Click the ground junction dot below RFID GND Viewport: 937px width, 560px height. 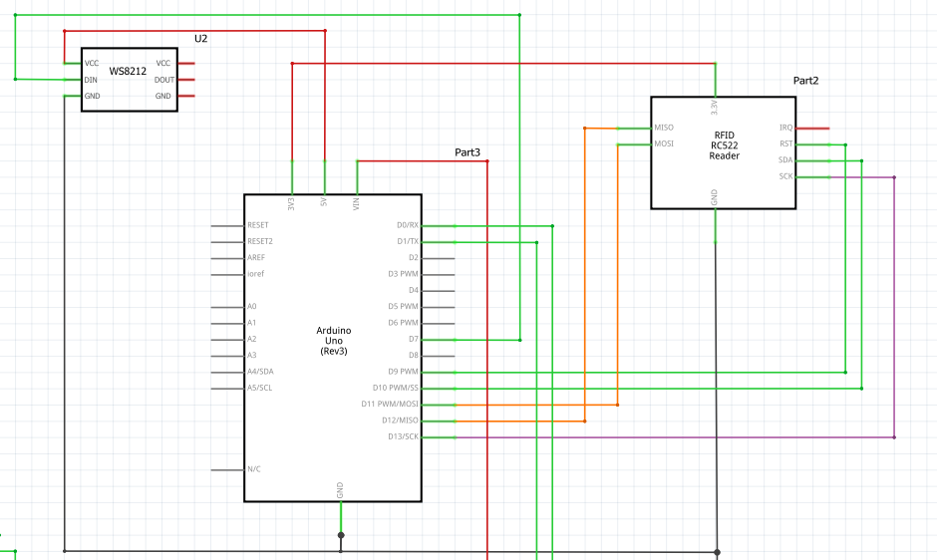pos(717,553)
